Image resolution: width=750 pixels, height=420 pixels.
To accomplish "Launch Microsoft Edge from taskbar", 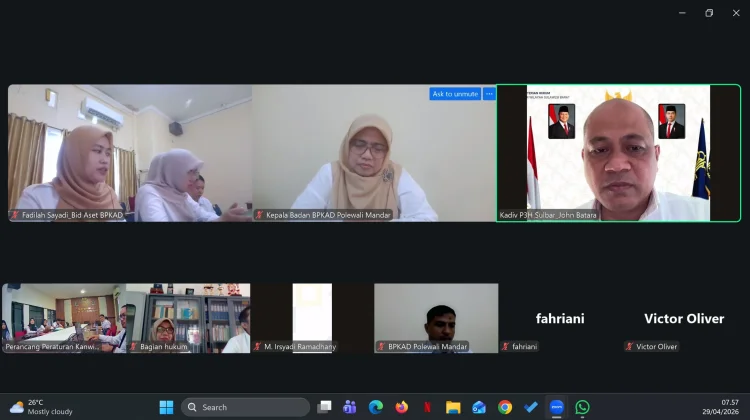I will click(376, 407).
